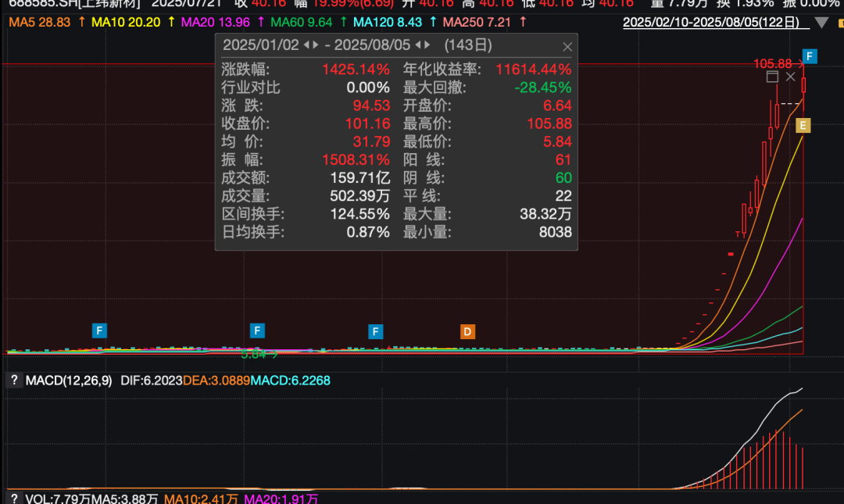This screenshot has height=504, width=844.
Task: Select the MA5 28.83 moving average label
Action: click(39, 23)
